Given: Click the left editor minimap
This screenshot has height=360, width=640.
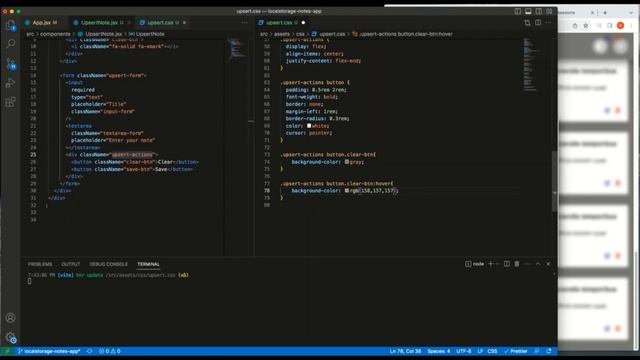Looking at the screenshot, I should tap(236, 49).
